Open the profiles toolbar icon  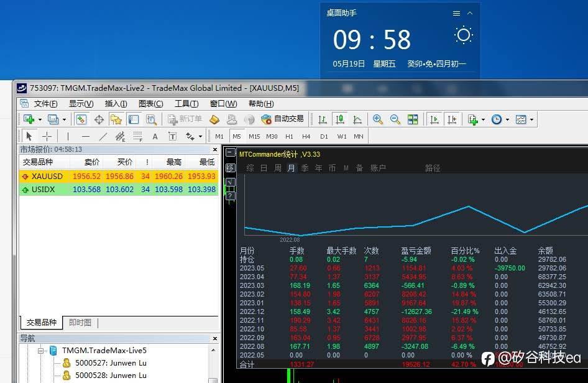click(x=53, y=119)
